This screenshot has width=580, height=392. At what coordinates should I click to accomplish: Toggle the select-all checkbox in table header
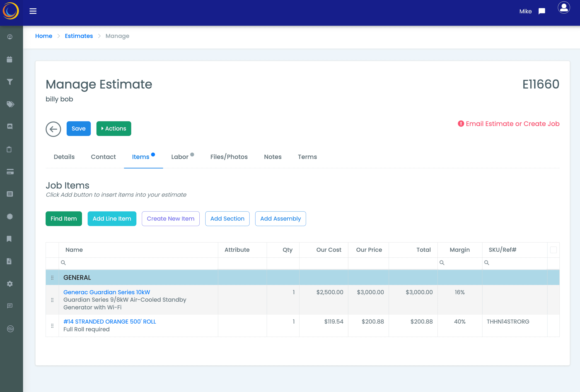(x=553, y=250)
